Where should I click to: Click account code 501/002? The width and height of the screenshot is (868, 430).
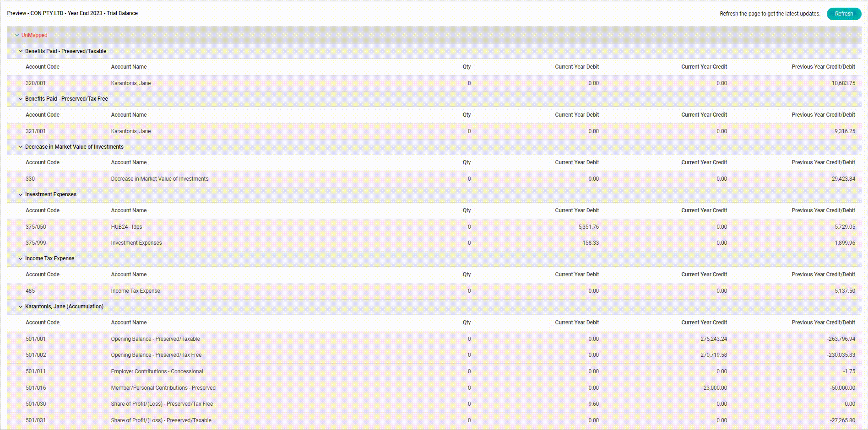click(x=36, y=355)
